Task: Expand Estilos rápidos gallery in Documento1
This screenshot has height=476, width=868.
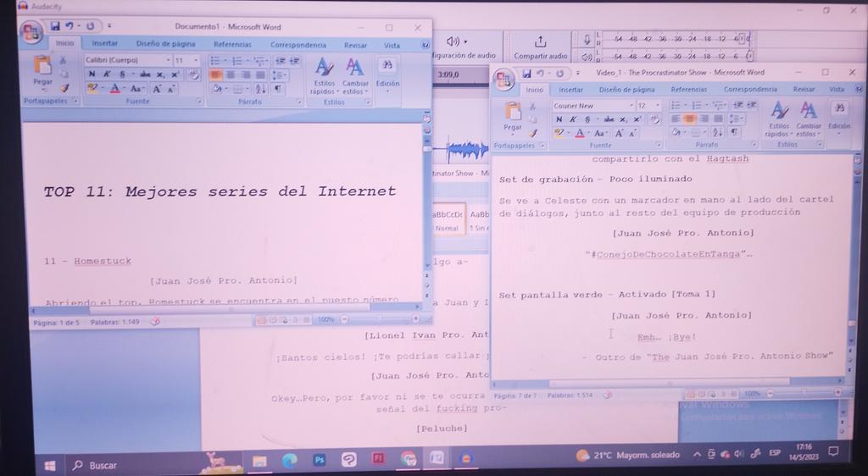Action: click(324, 77)
